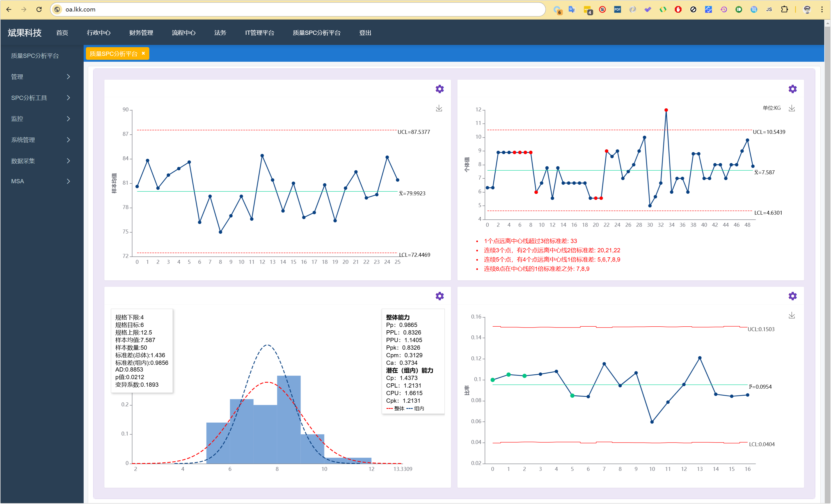Click the 斌果科技 logo text

click(x=24, y=33)
